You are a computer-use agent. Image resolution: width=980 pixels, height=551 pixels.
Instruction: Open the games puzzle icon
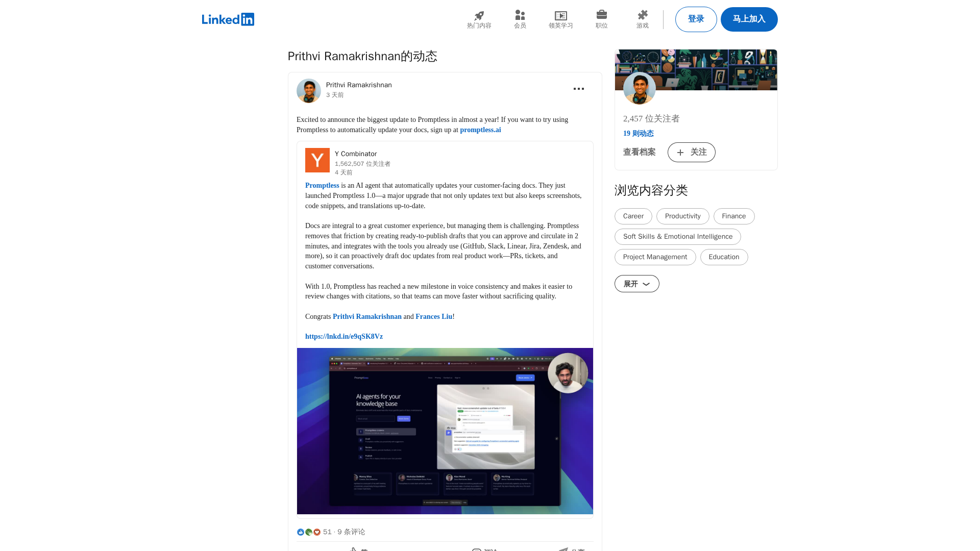tap(642, 15)
